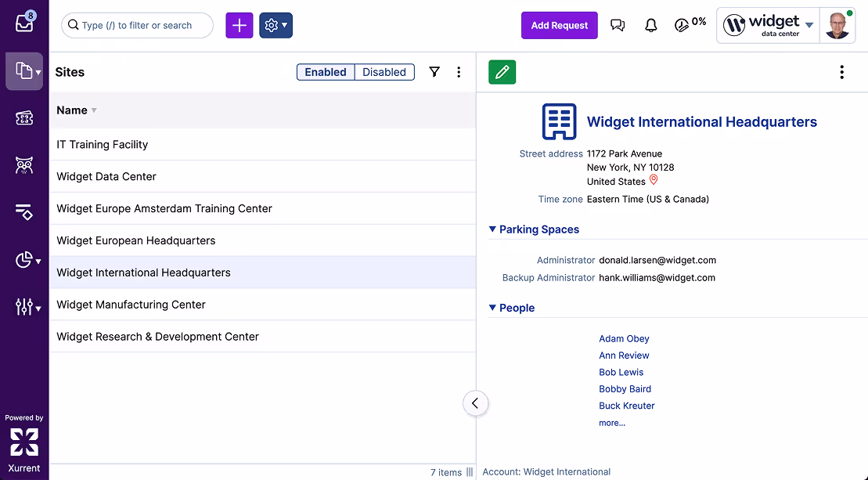The height and width of the screenshot is (480, 868).
Task: Open the inbox icon with badge 8
Action: [x=24, y=22]
